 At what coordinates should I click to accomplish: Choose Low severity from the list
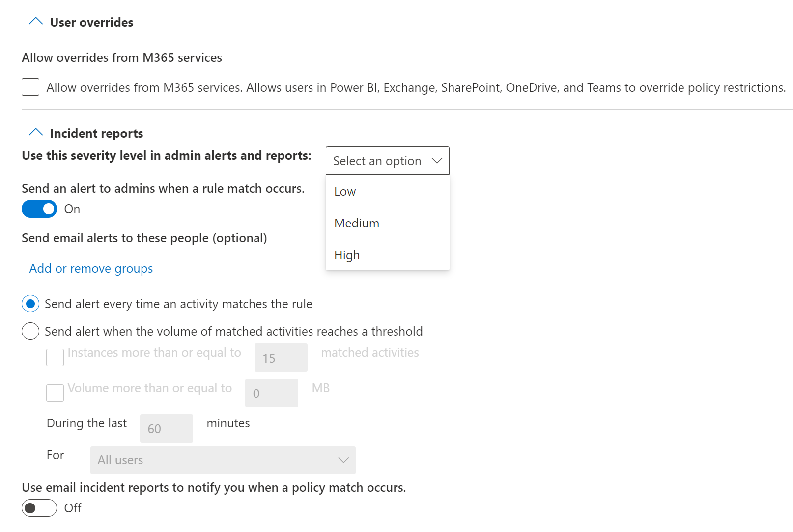click(x=345, y=192)
